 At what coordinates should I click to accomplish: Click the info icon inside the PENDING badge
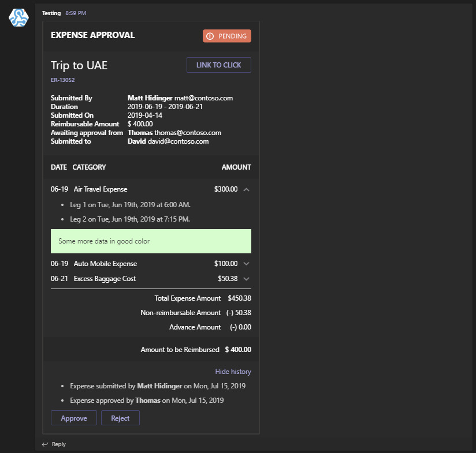click(209, 36)
